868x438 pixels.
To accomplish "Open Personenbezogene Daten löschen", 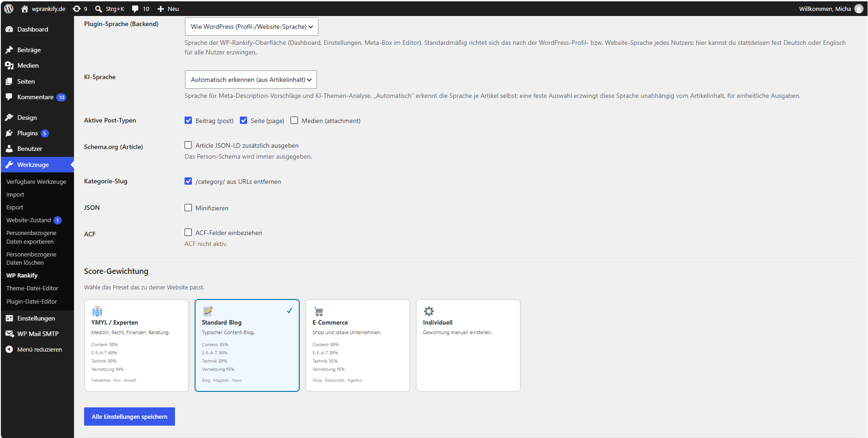I will (x=31, y=258).
